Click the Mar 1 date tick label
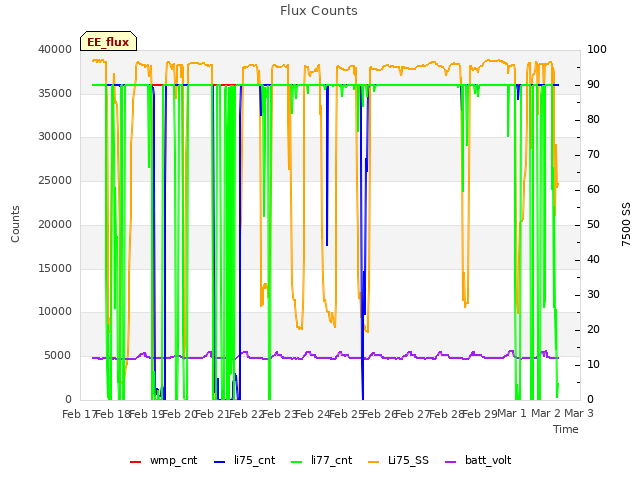 tap(512, 413)
